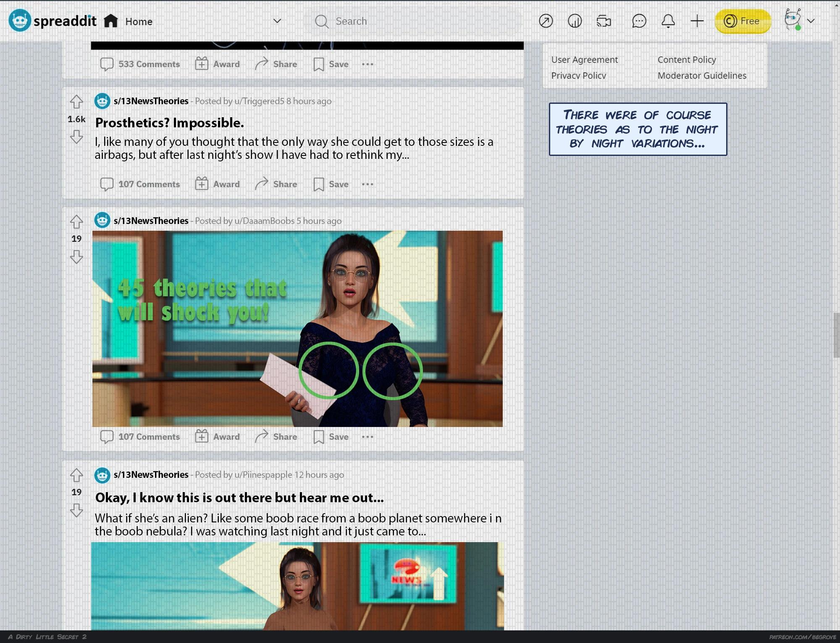
Task: Click the page vertical scrollbar thumb
Action: 836,335
